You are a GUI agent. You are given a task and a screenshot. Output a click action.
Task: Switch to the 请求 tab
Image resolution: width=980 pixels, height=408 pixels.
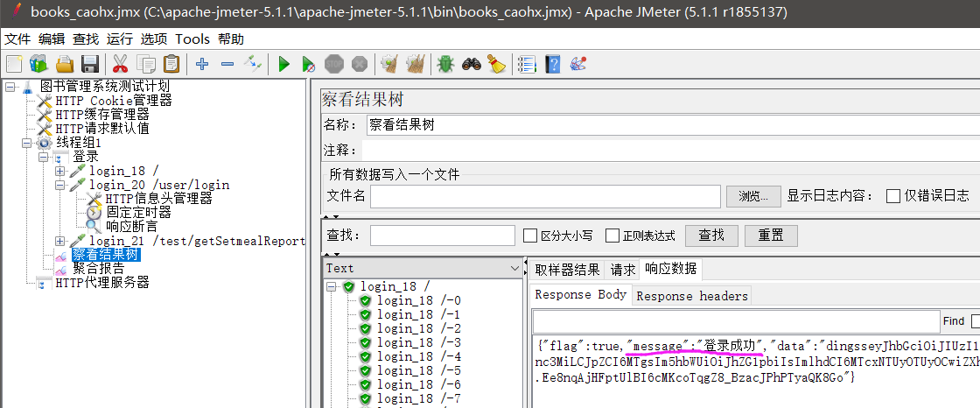click(x=622, y=270)
